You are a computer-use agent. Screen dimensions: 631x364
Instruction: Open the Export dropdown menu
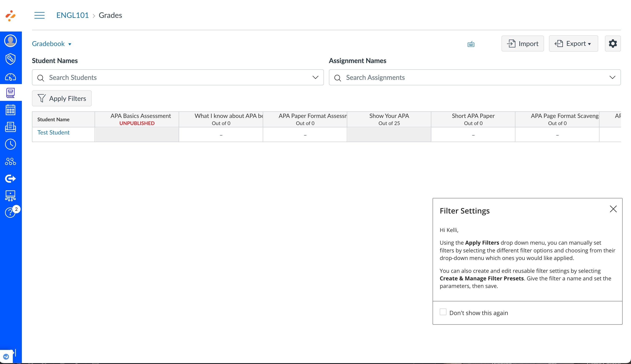tap(573, 44)
